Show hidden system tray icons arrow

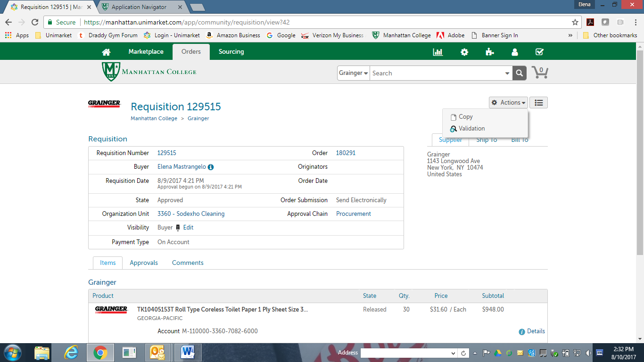click(x=475, y=353)
